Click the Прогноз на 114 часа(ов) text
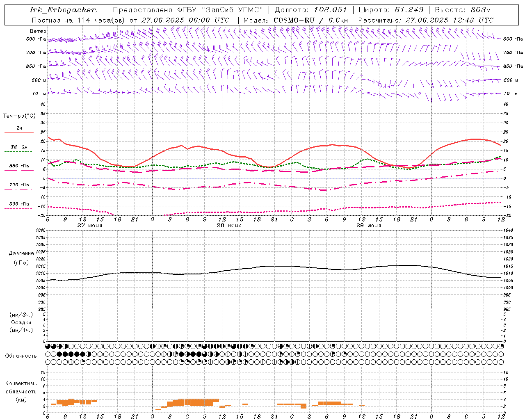525x420 pixels. (79, 20)
